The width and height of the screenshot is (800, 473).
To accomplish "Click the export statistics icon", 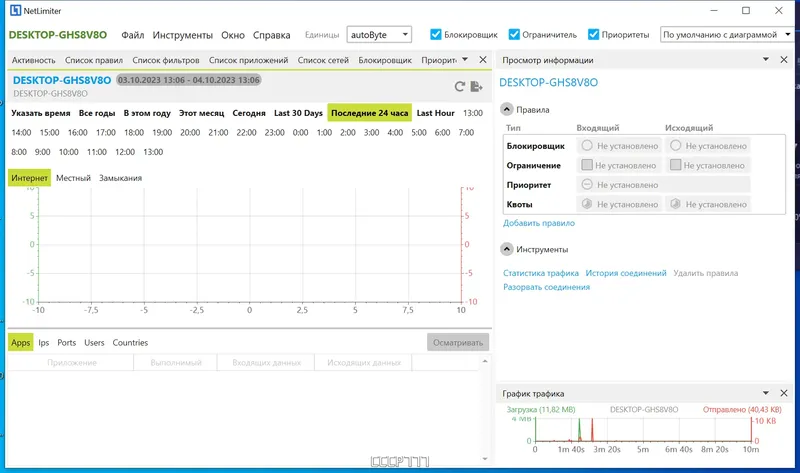I will (477, 86).
